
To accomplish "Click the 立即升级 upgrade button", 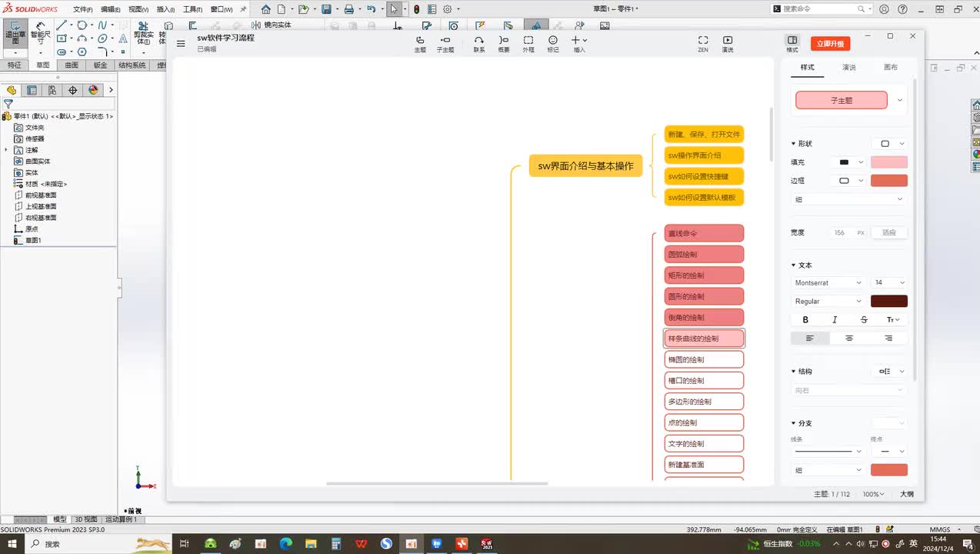I will pos(831,44).
